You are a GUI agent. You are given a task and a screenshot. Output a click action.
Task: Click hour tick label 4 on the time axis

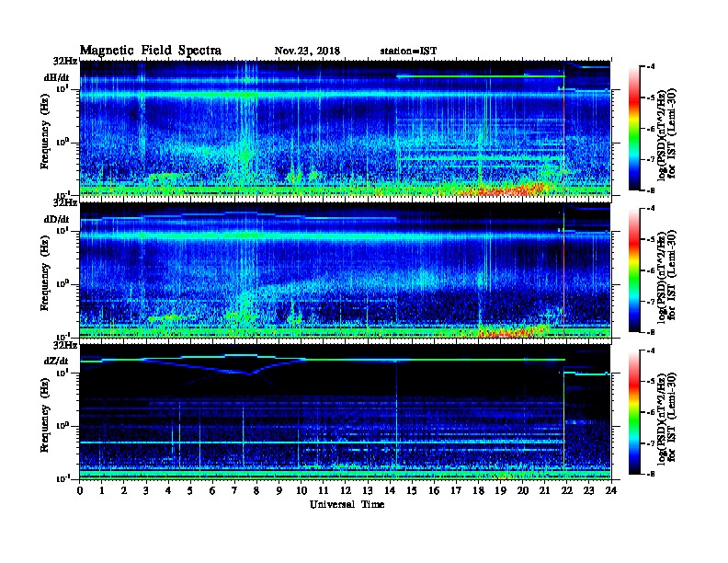168,491
